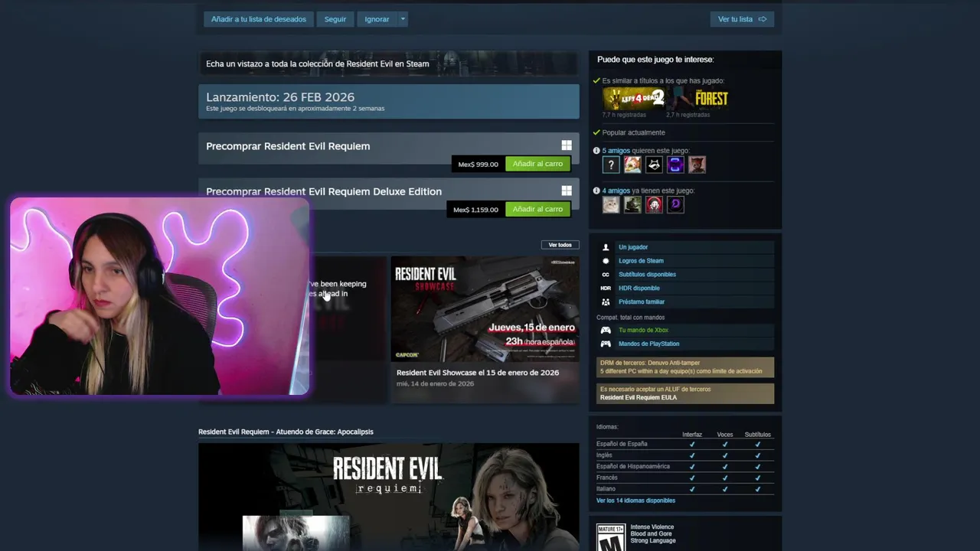The image size is (980, 551).
Task: Click 'Italiano' language row
Action: coord(684,489)
